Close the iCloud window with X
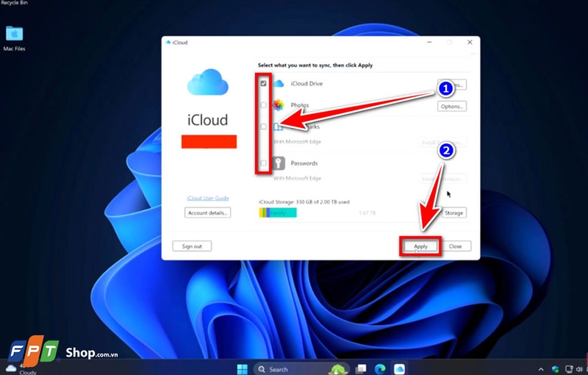Screen dimensions: 588x375 click(x=470, y=43)
